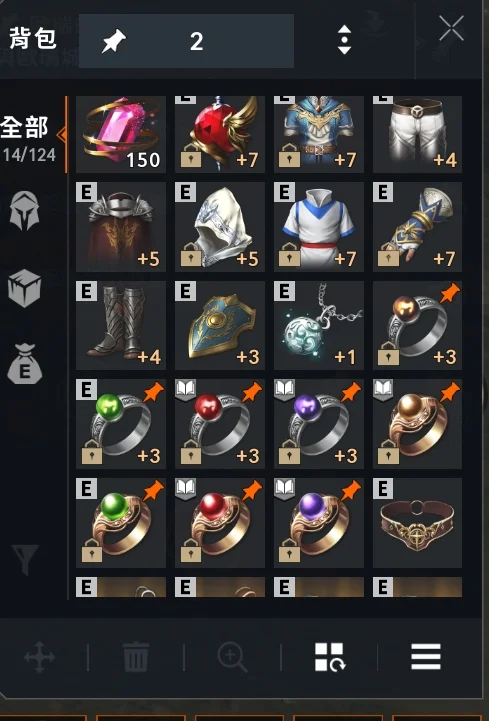Close the backpack panel

coord(451,29)
